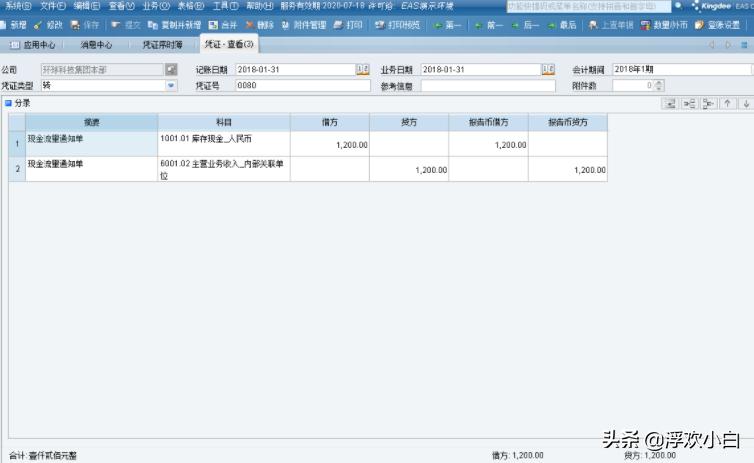Click the 摘要 column header
The width and height of the screenshot is (754, 463).
(91, 122)
